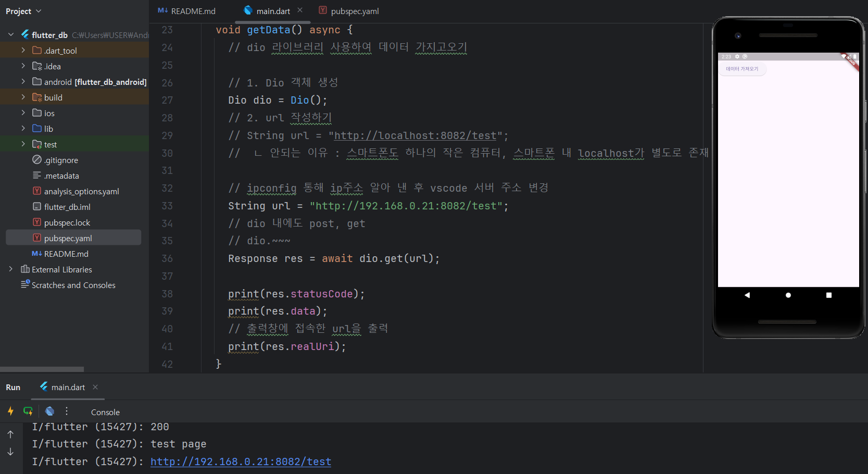Click the build folder icon
The width and height of the screenshot is (868, 474).
37,97
